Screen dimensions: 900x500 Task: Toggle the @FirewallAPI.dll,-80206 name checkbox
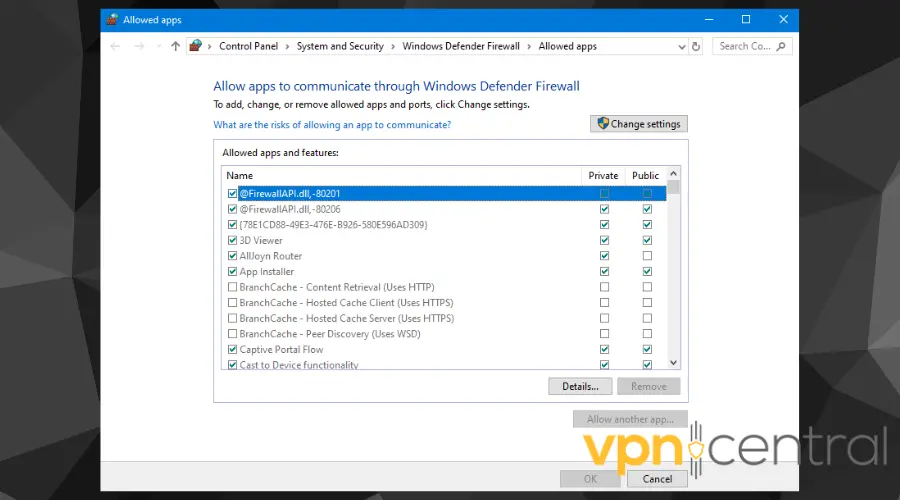232,209
